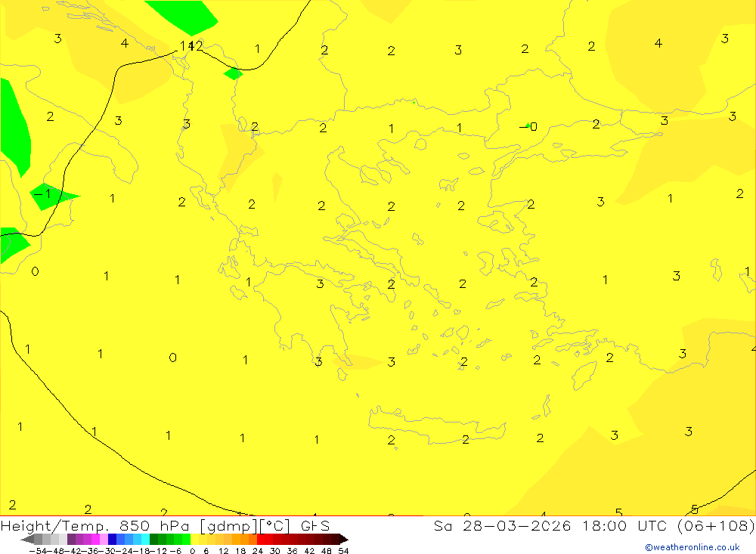Click the gray left arrow of color scale
This screenshot has width=756, height=554.
(27, 540)
